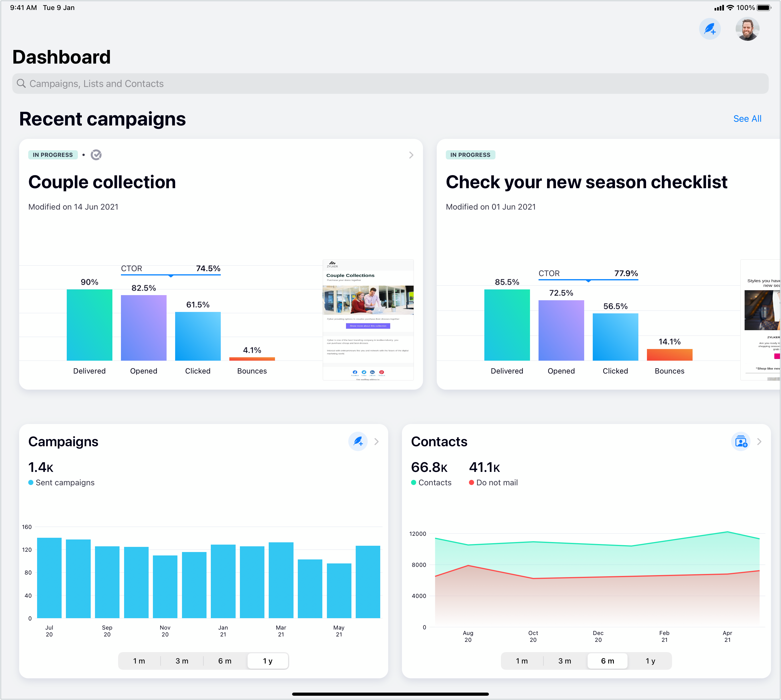781x700 pixels.
Task: Tap the search magnifier icon
Action: click(21, 84)
